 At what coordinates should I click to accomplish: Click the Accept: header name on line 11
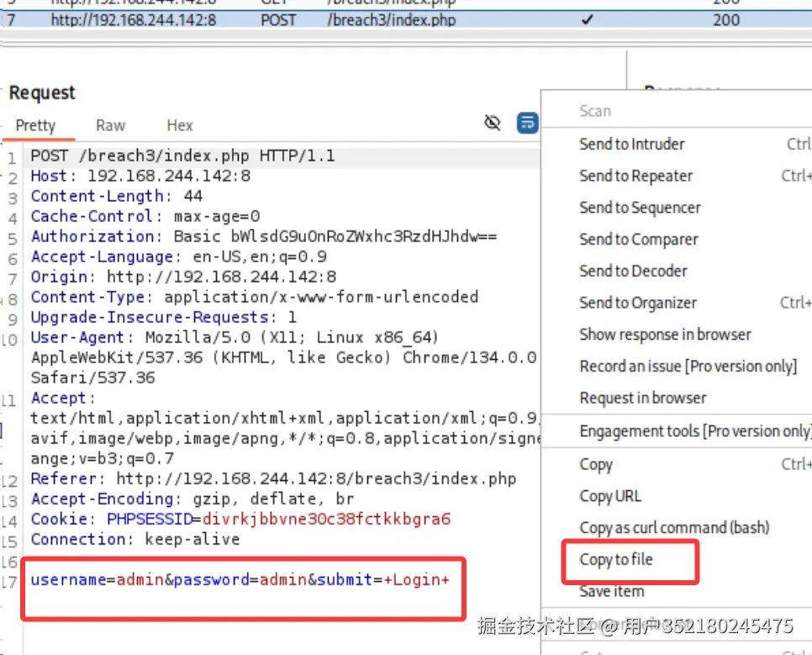pos(63,399)
